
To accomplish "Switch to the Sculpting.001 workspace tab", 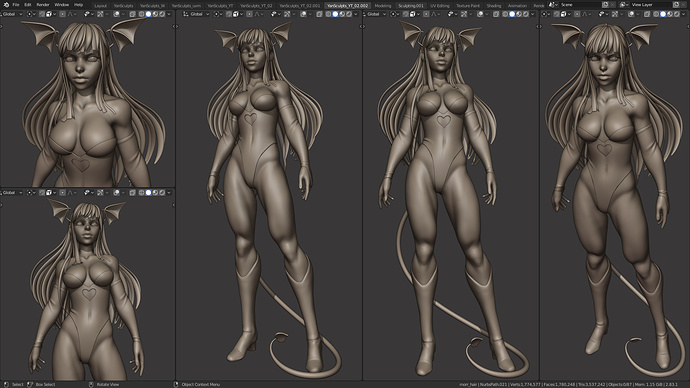I will click(x=411, y=6).
